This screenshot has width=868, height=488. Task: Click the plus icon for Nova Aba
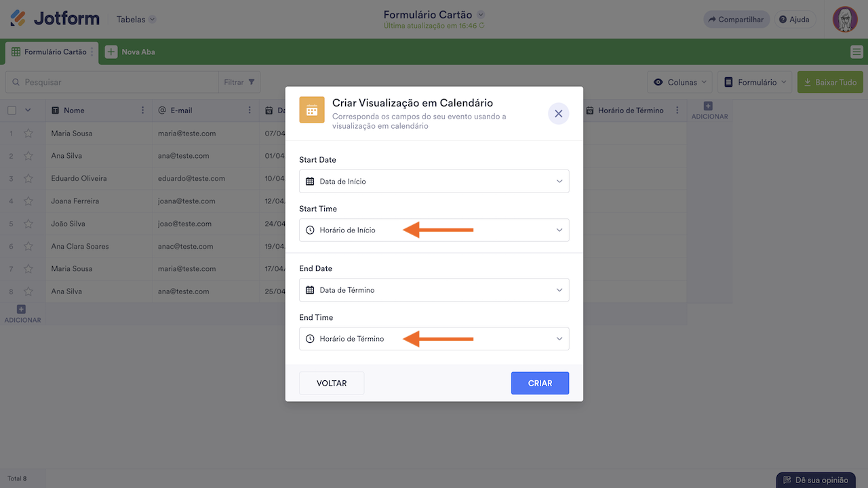tap(111, 52)
